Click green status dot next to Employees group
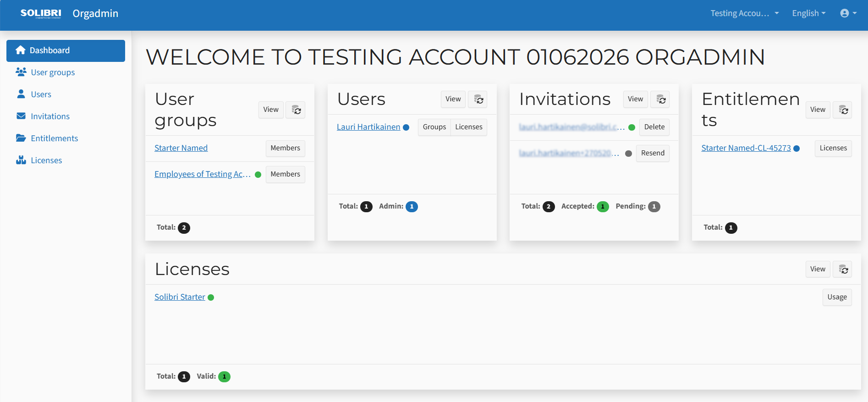Screen dimensions: 868x402 pyautogui.click(x=258, y=175)
